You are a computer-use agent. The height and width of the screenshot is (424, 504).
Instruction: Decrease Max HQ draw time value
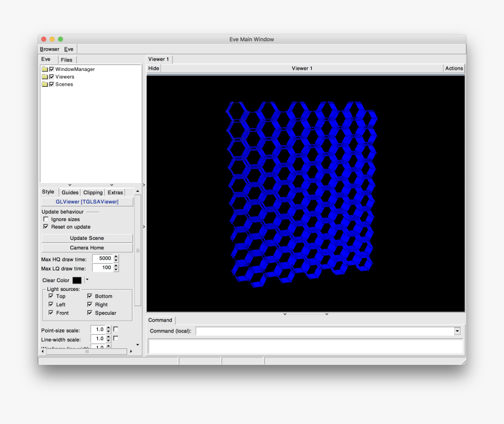pos(116,260)
